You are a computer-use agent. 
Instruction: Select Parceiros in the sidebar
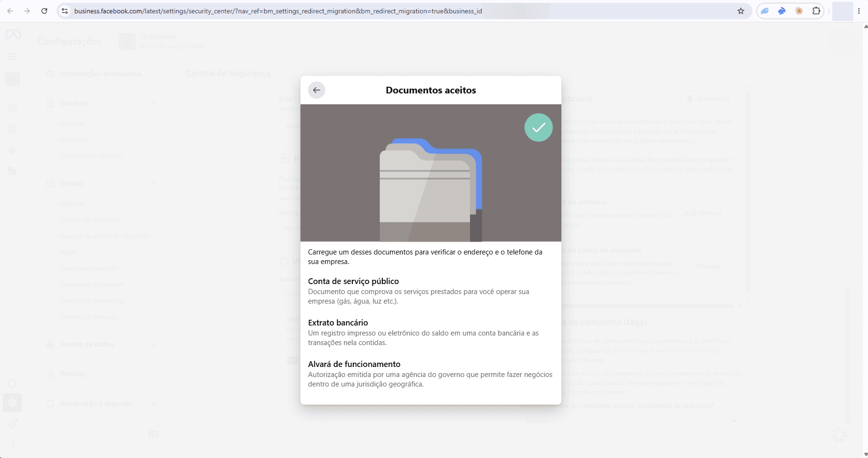[74, 140]
